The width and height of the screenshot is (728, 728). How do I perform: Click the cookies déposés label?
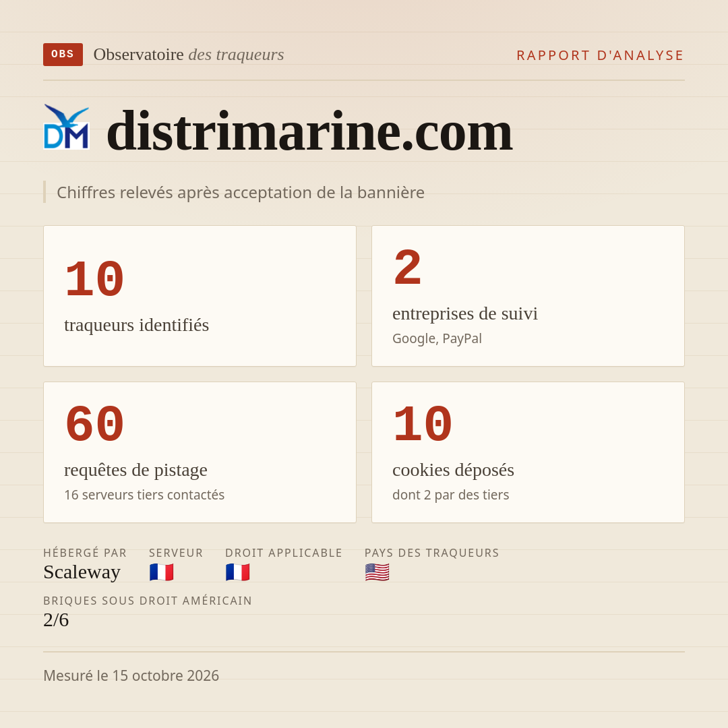453,470
